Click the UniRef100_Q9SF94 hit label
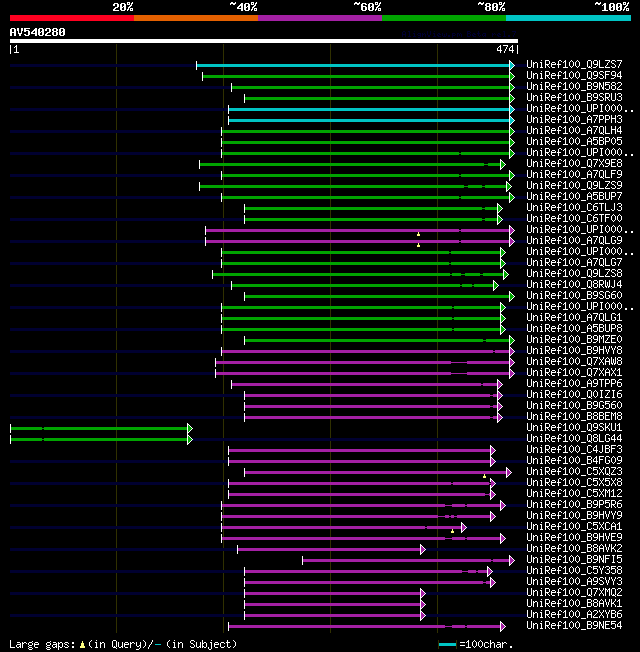Image resolution: width=640 pixels, height=652 pixels. [574, 76]
